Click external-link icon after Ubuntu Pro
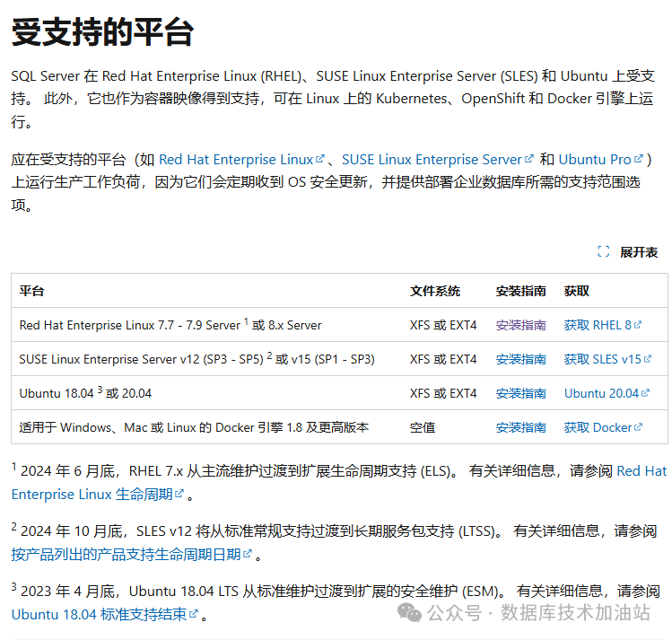 click(639, 159)
